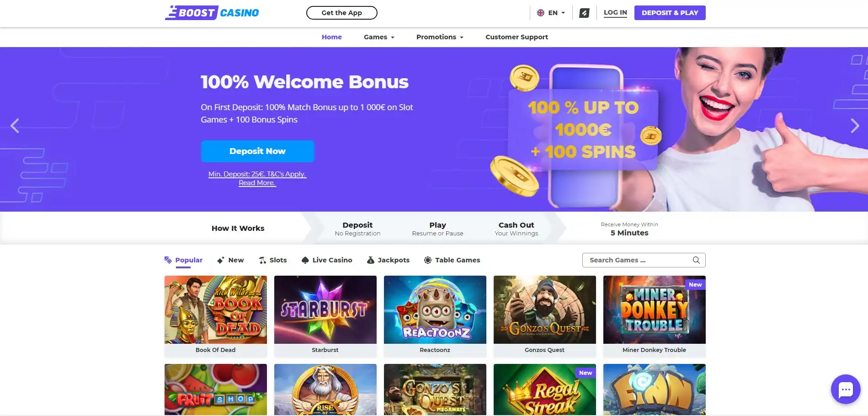
Task: Advance to next banner slide arrow
Action: (854, 126)
